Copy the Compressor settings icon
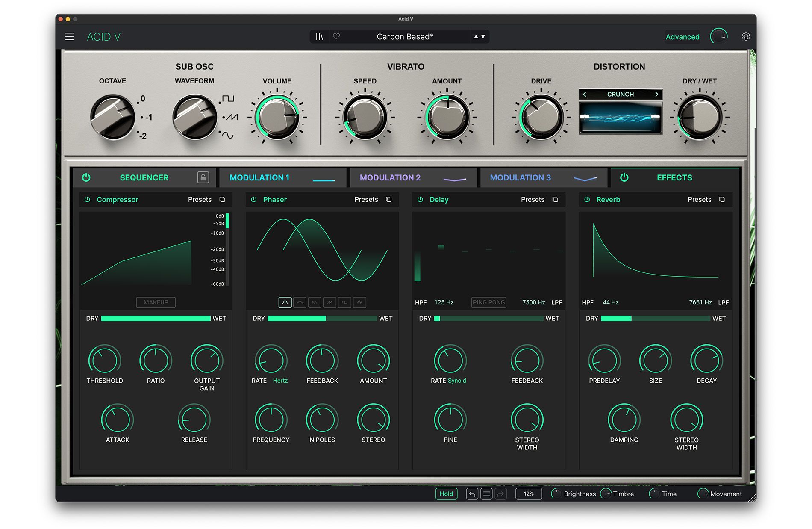 tap(222, 200)
